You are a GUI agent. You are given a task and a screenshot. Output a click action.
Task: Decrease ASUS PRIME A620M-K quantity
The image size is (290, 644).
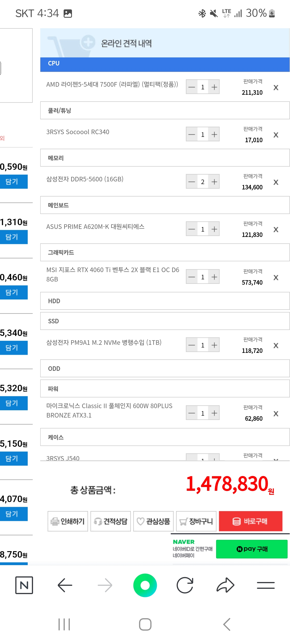point(192,229)
